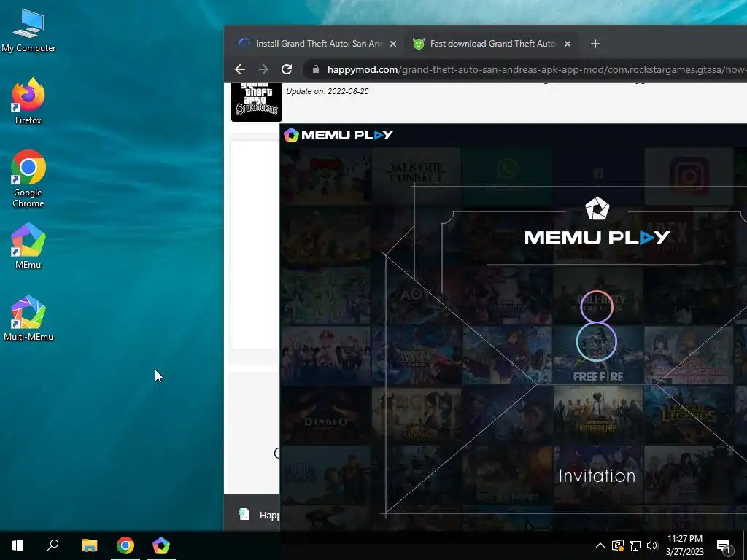Go forward in Chrome history

click(x=263, y=69)
